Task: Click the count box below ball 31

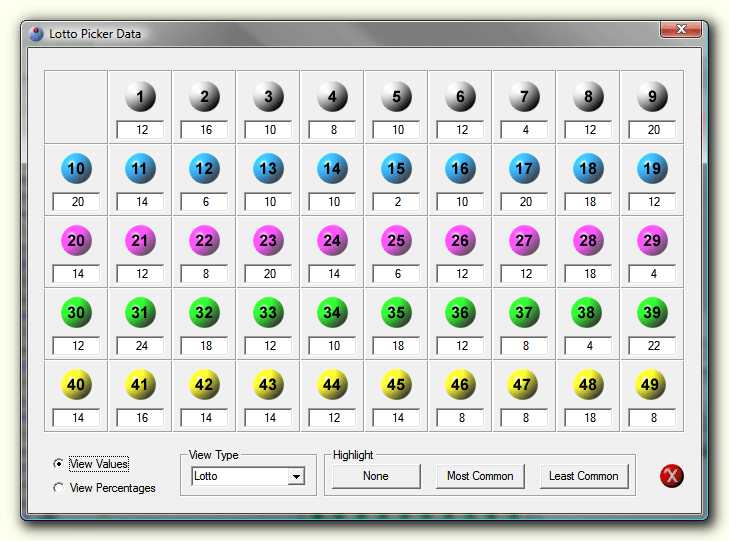Action: point(140,346)
